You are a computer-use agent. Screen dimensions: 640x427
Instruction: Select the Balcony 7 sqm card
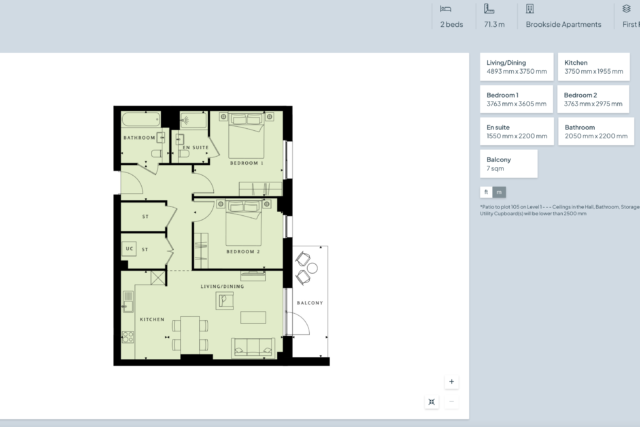click(x=509, y=163)
